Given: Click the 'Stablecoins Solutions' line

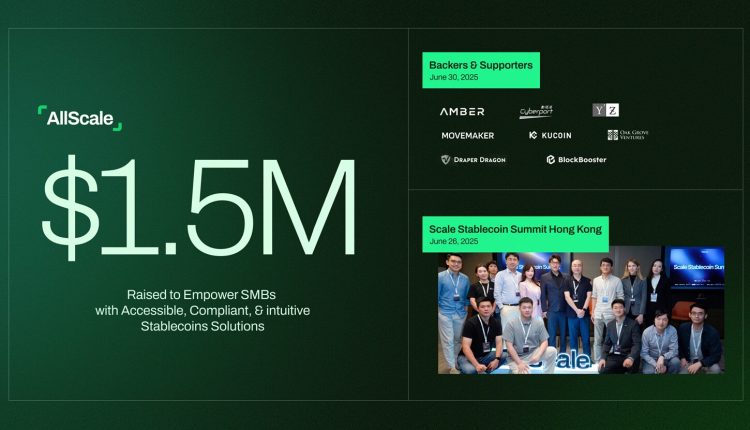Looking at the screenshot, I should coord(202,327).
